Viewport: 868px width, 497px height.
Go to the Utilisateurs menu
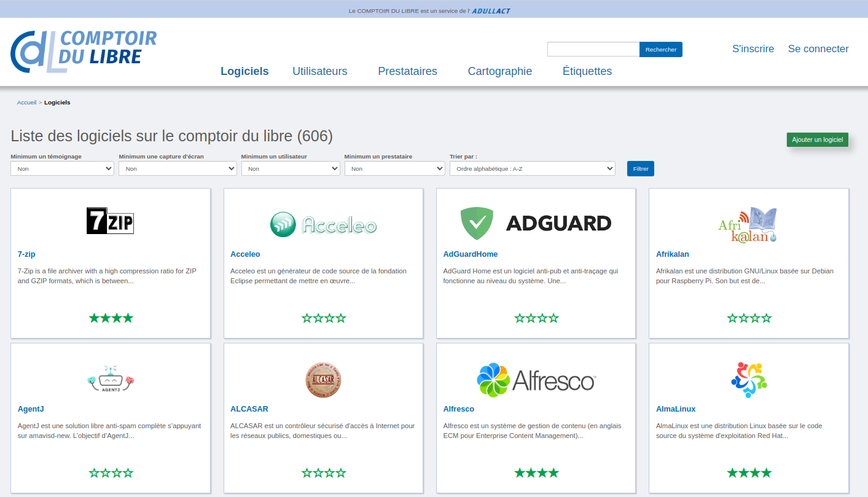click(319, 71)
